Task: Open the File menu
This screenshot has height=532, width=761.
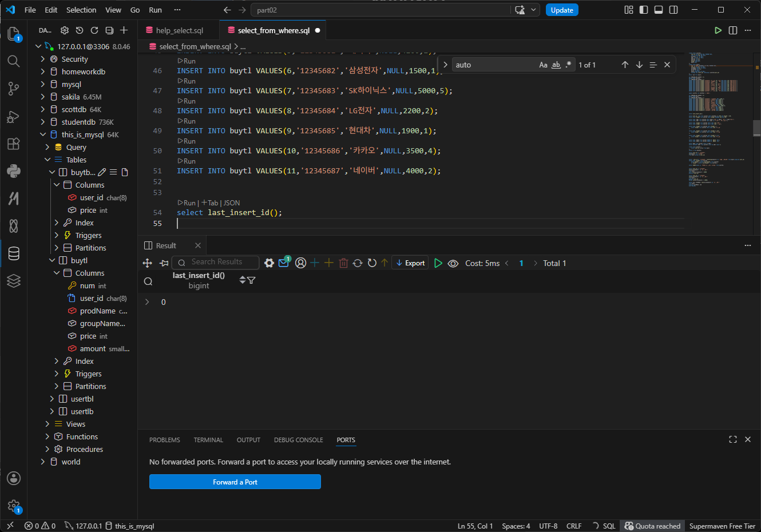Action: 30,10
